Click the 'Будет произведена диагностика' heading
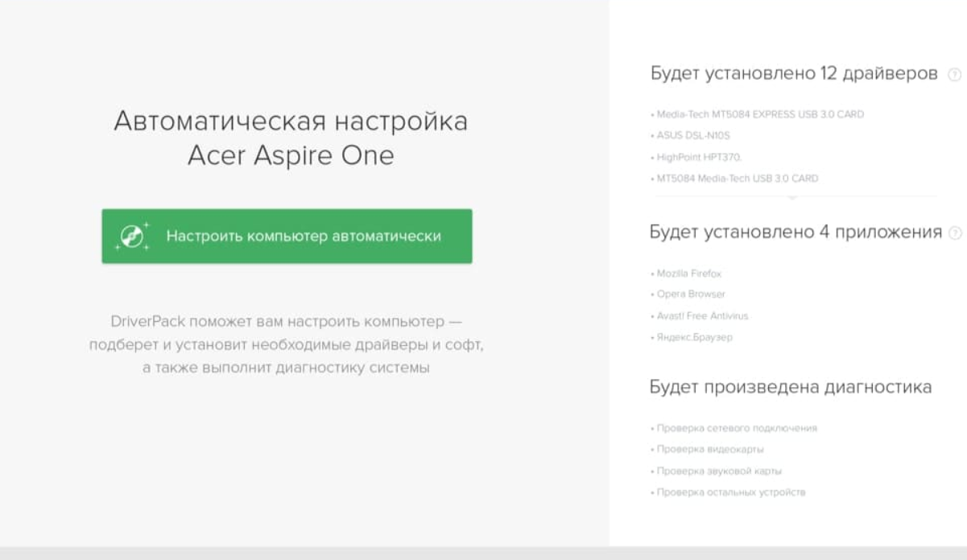Viewport: 967px width, 560px height. (x=791, y=387)
